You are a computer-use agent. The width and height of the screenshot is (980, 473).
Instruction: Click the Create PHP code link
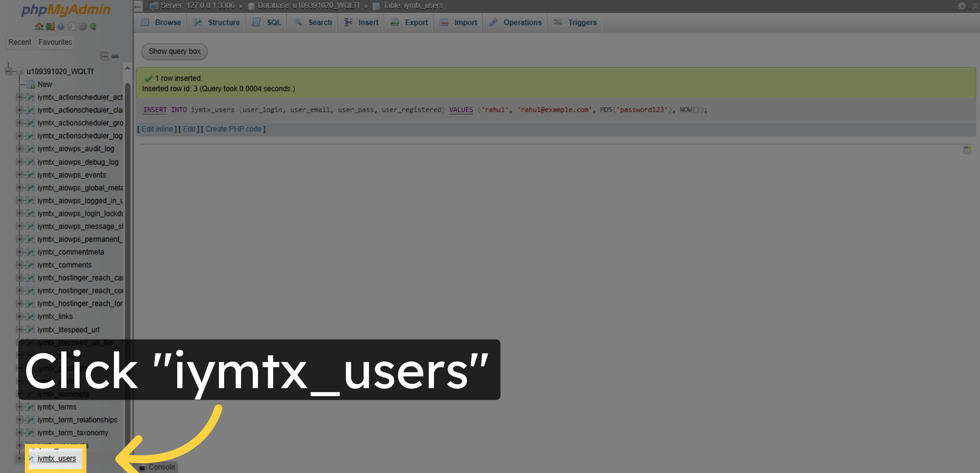pos(234,129)
